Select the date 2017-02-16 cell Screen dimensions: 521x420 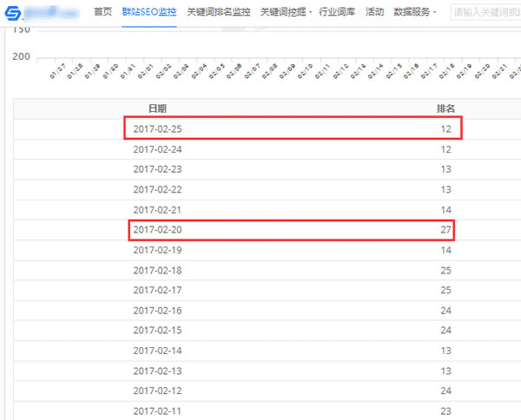pos(157,311)
